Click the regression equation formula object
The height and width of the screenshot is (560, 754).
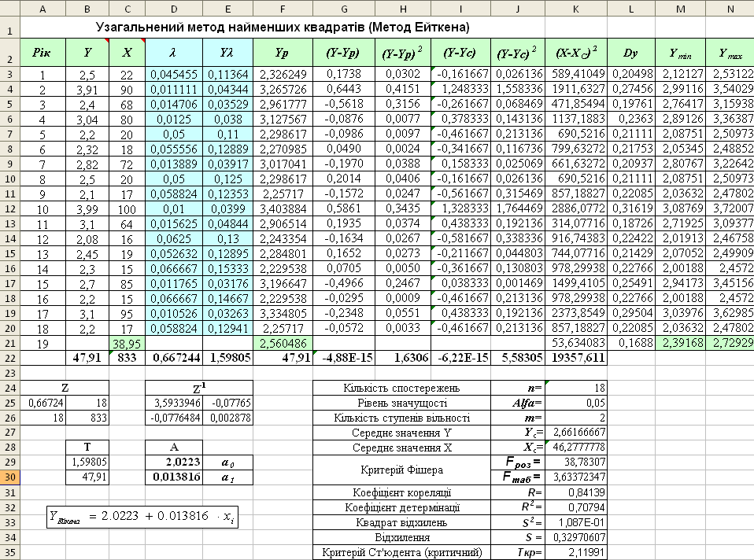point(142,517)
